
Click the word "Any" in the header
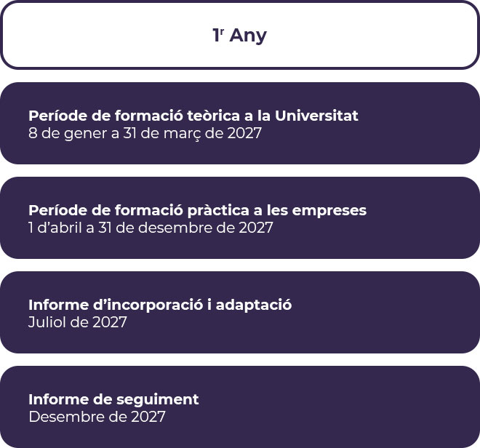[249, 36]
